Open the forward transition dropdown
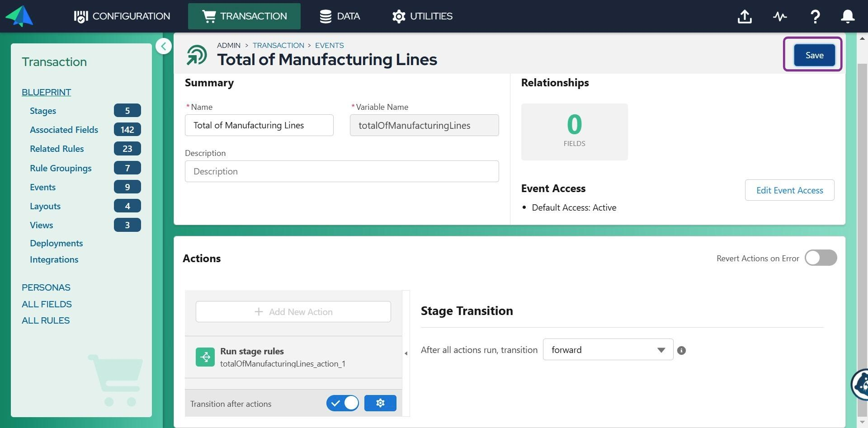The width and height of the screenshot is (868, 428). pos(608,350)
